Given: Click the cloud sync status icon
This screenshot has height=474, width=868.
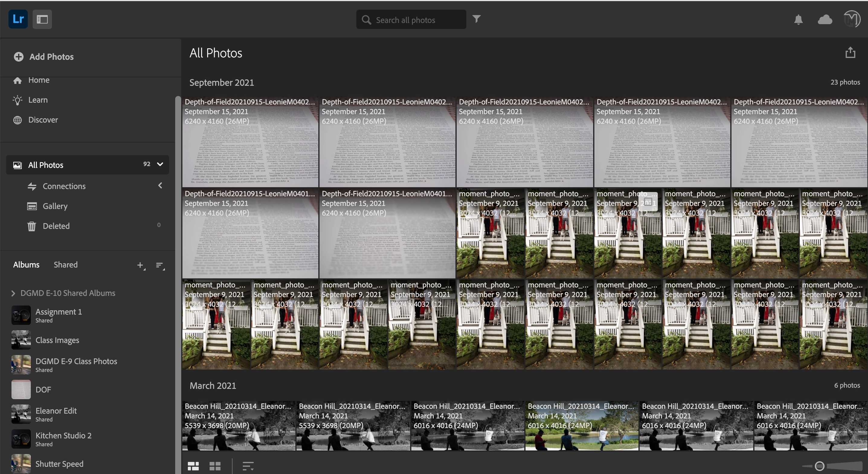Looking at the screenshot, I should [x=825, y=20].
